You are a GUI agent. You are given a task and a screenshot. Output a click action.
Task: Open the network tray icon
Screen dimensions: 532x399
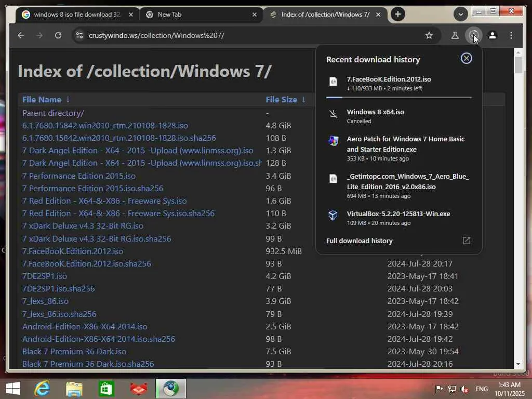[x=451, y=389]
